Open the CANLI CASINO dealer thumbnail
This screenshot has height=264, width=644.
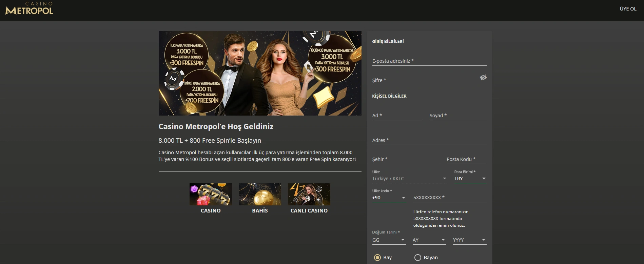[x=309, y=194]
